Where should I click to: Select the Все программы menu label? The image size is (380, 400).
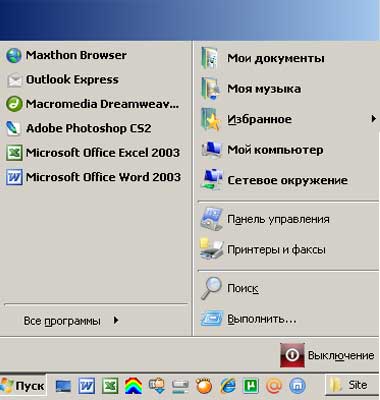[x=62, y=321]
